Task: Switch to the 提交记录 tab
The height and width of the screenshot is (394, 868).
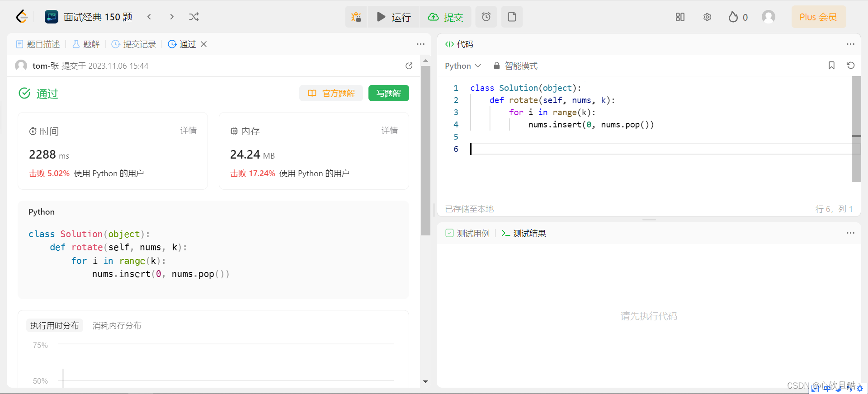Action: point(134,44)
